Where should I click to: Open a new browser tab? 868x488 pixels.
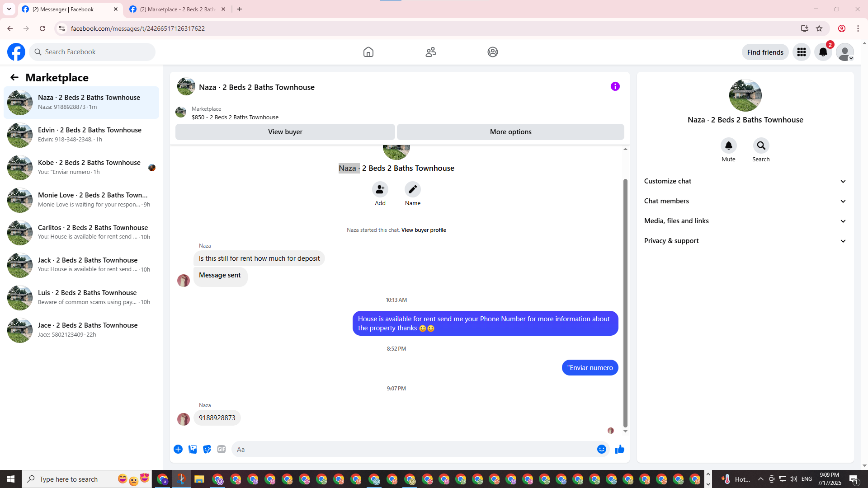[x=240, y=9]
